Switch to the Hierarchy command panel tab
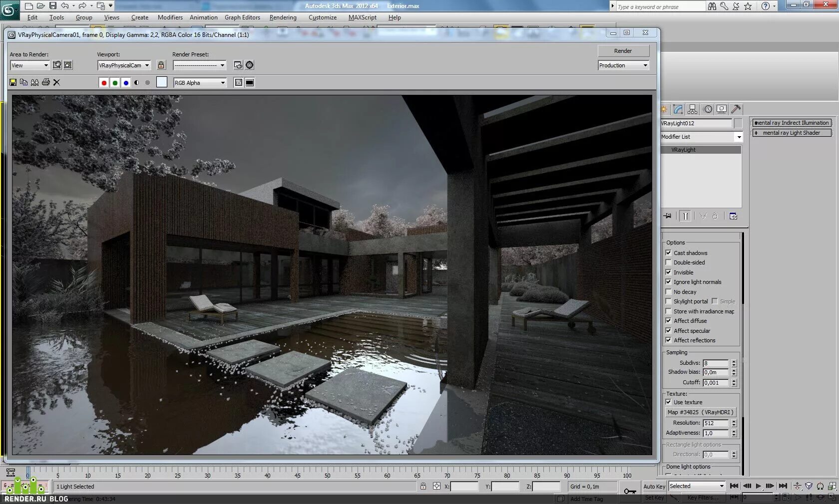839x504 pixels. [x=692, y=109]
